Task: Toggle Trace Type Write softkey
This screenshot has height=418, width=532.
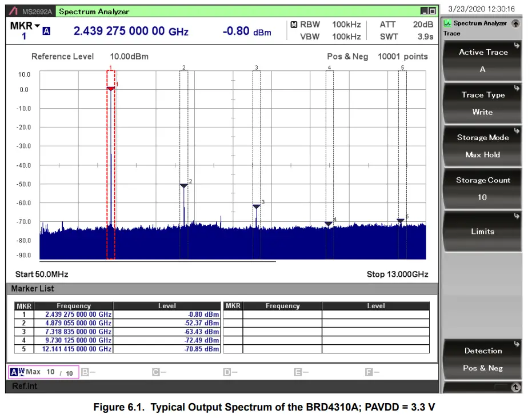Action: coord(482,103)
